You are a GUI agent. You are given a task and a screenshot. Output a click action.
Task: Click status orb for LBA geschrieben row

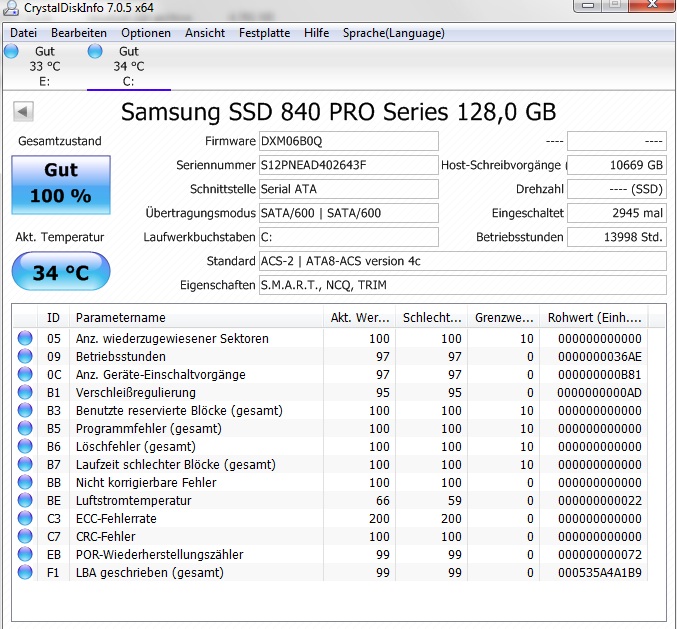[25, 572]
